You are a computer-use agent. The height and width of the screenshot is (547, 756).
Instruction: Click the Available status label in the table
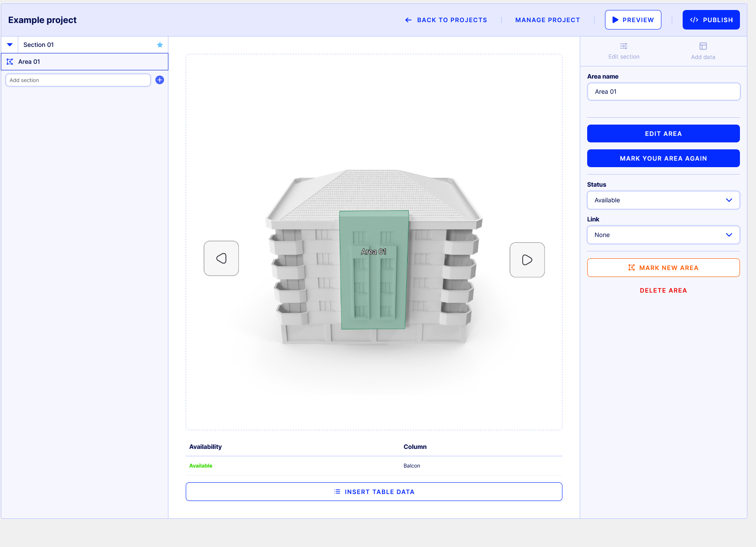click(201, 465)
